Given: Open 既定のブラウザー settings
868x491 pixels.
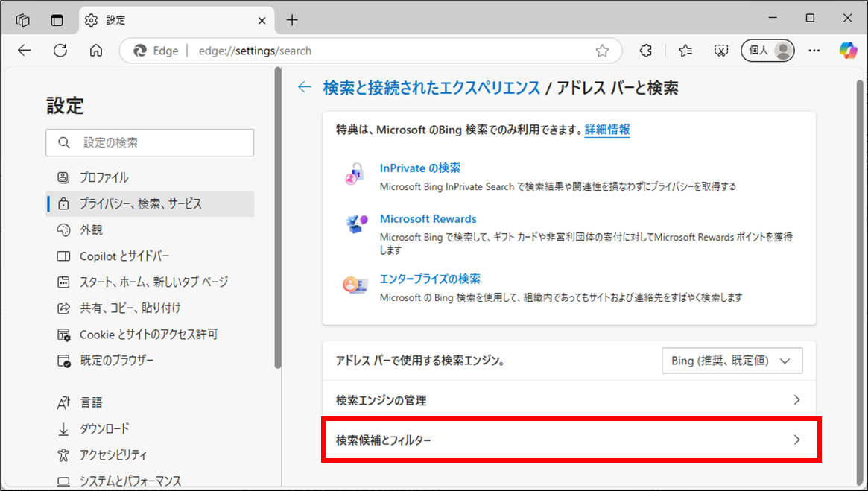Looking at the screenshot, I should pos(150,361).
